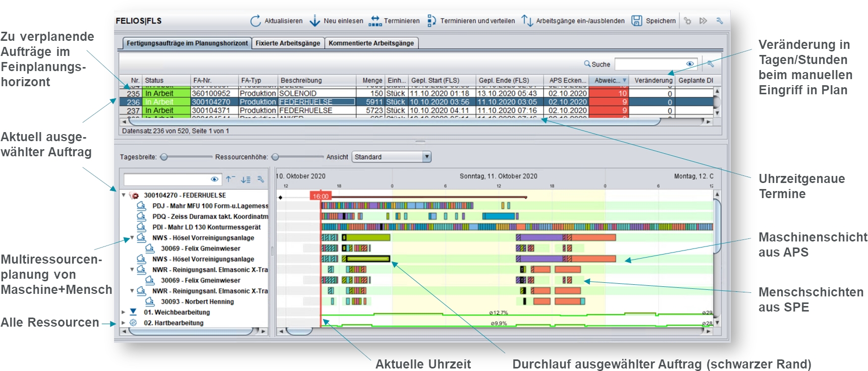Click Terminieren und verteilen
868x371 pixels.
coord(471,21)
